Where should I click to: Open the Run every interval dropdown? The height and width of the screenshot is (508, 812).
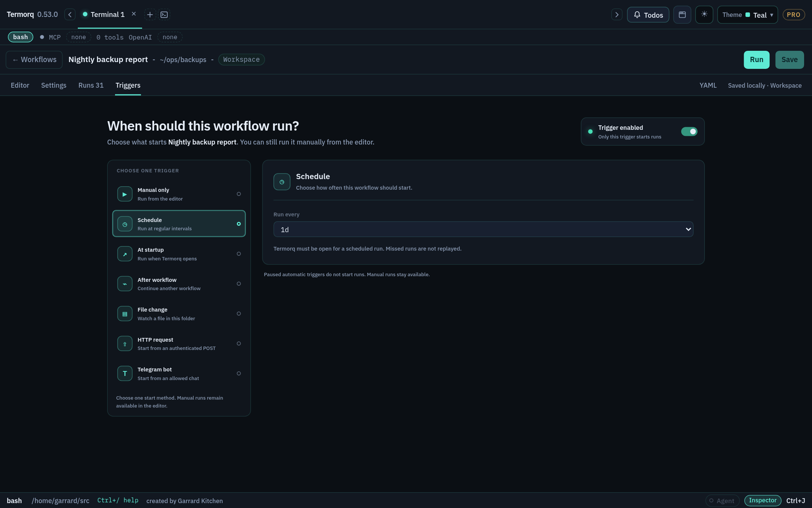483,229
